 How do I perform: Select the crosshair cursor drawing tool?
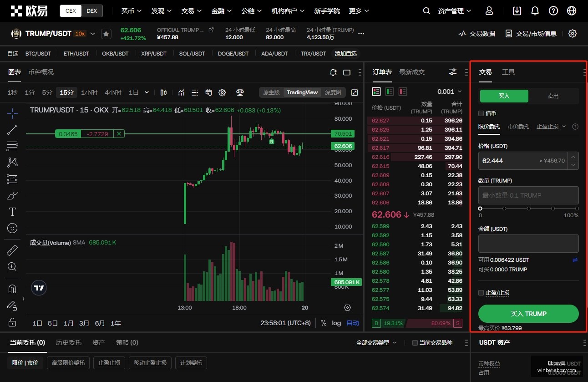(x=12, y=112)
